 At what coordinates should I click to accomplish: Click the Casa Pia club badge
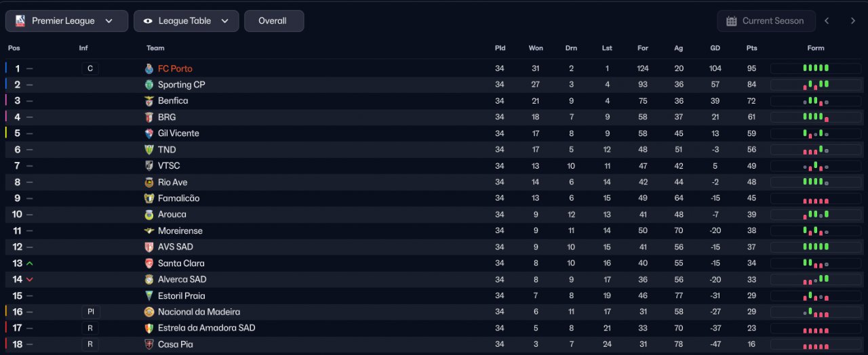tap(149, 344)
